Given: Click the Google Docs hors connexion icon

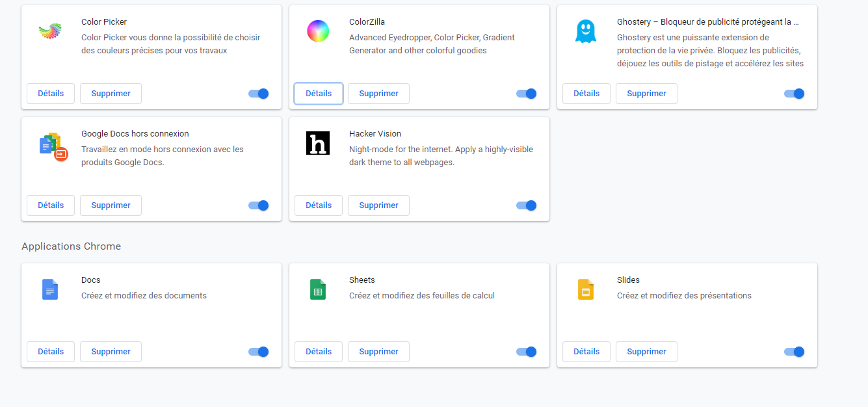Looking at the screenshot, I should 53,146.
